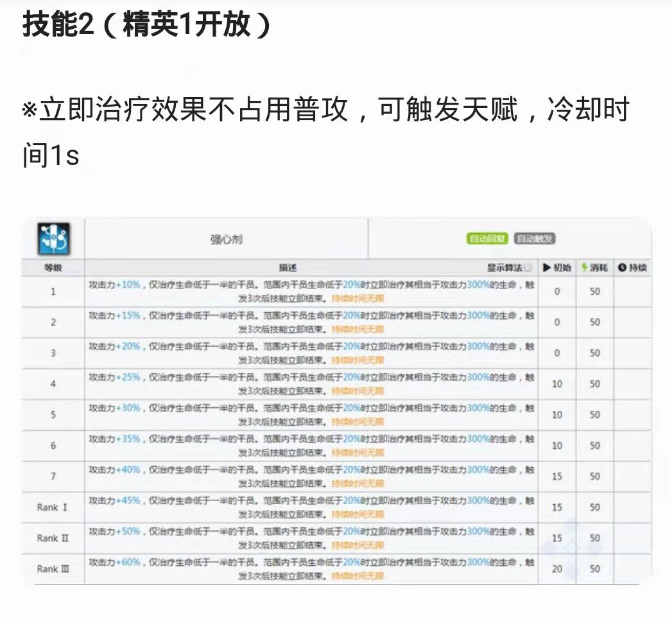The image size is (672, 623).
Task: Click the play icon beside 初始
Action: coord(546,268)
